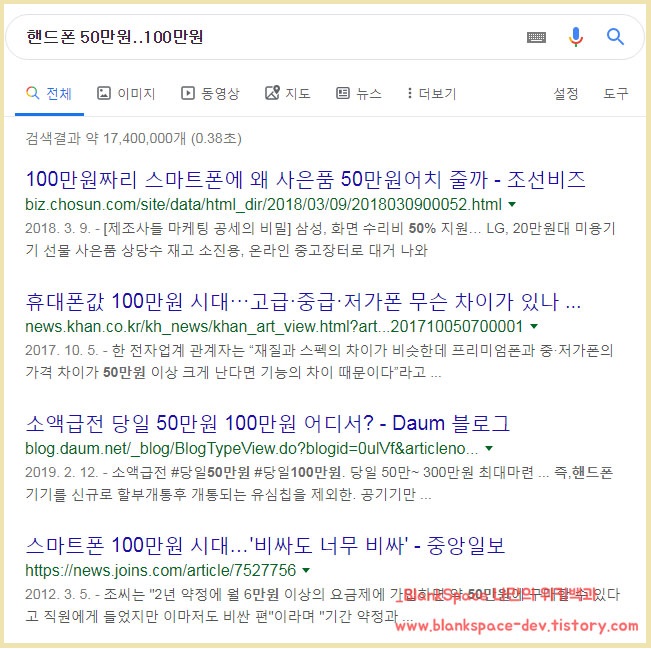Select the 전체 (All) tab
Image resolution: width=651 pixels, height=649 pixels.
[x=49, y=94]
